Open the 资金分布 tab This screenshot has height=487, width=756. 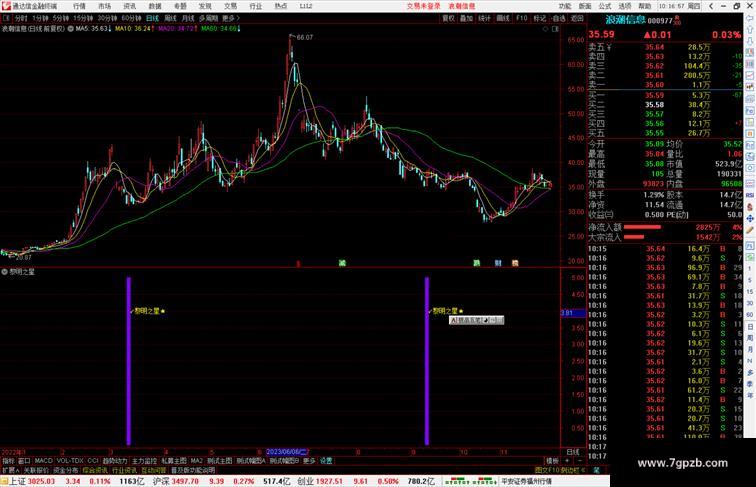point(66,470)
